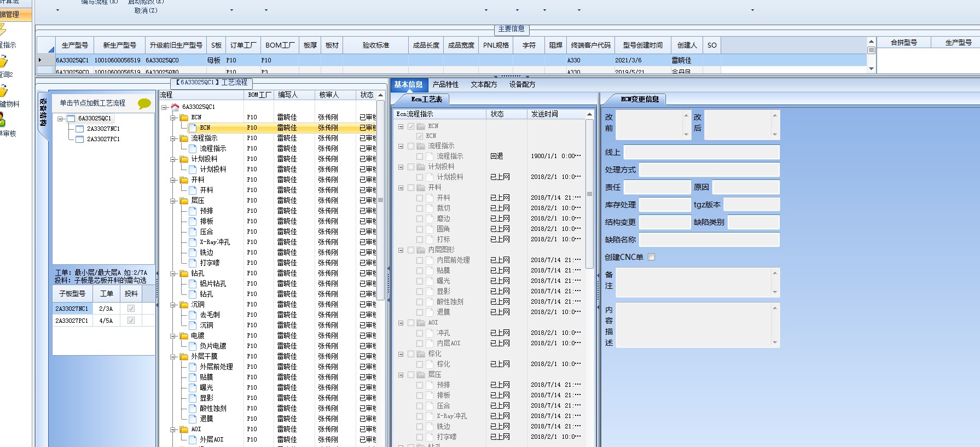
Task: Click the folder icon for 外层干膜 group
Action: 184,356
